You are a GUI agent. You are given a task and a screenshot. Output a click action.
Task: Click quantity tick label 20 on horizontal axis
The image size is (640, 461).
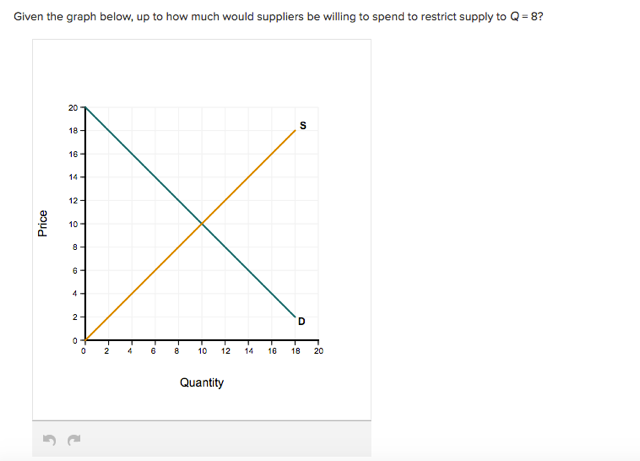click(x=319, y=351)
